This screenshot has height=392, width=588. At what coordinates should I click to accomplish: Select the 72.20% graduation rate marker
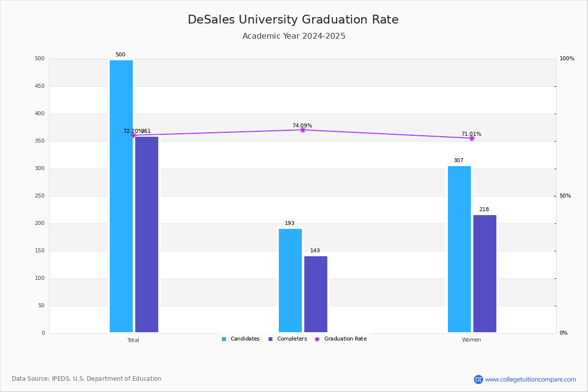pos(133,135)
